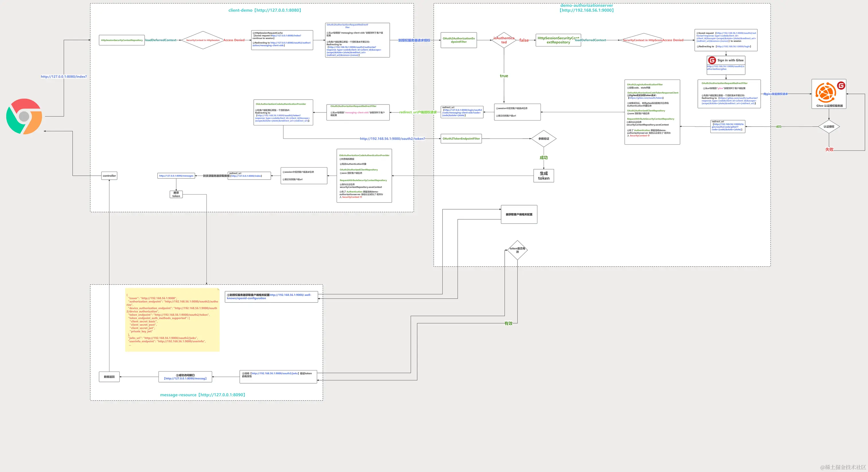Select the ②访问 oauth2/jwks 验证token box

[x=278, y=377]
